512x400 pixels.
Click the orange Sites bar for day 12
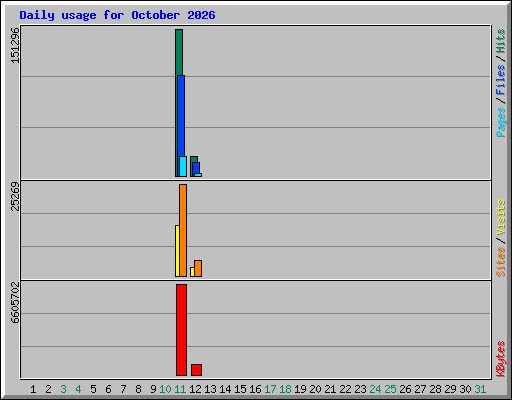click(x=198, y=268)
